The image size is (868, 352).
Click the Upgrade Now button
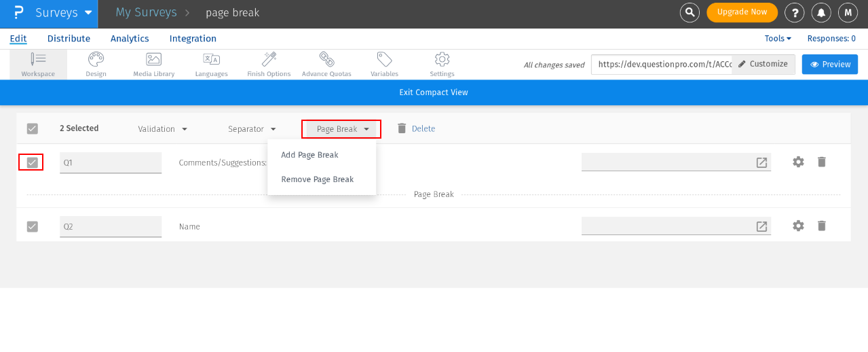741,12
